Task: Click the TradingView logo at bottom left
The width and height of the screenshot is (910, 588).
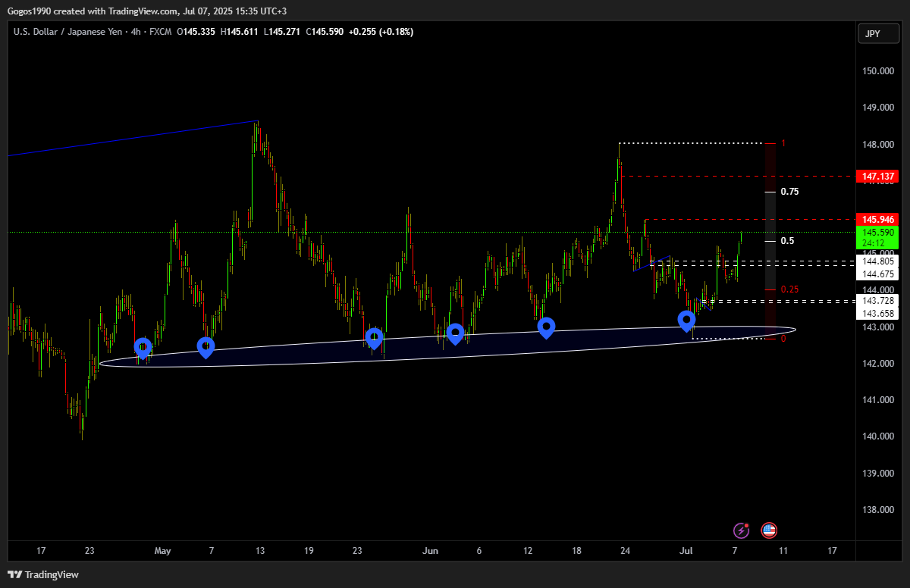Action: pyautogui.click(x=43, y=575)
